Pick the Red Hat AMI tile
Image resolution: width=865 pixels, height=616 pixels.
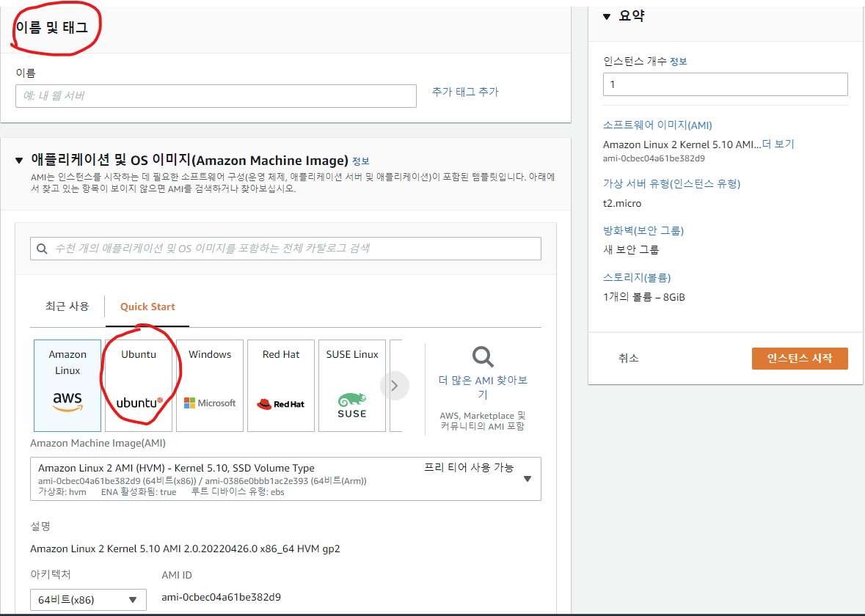click(x=281, y=386)
